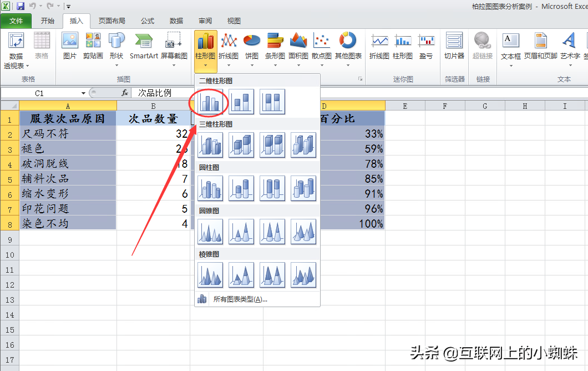Select the 3-D column chart (fourth 3-D option)
This screenshot has height=371, width=588.
pos(303,145)
